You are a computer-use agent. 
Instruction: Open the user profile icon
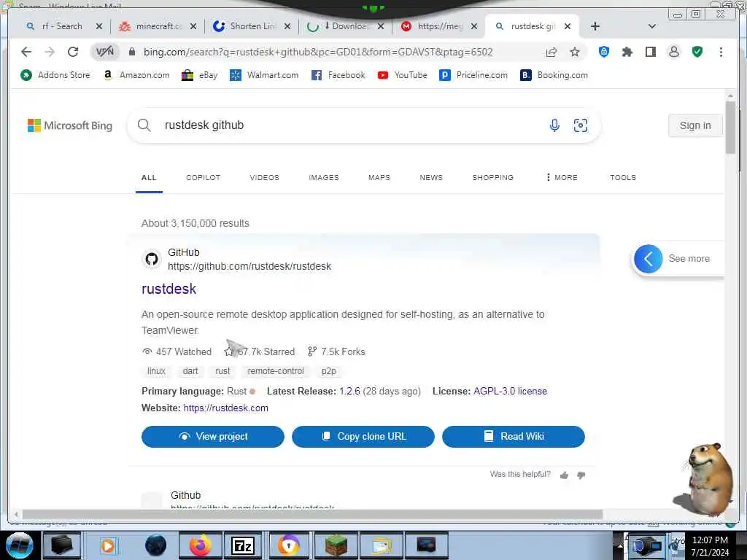(x=674, y=52)
